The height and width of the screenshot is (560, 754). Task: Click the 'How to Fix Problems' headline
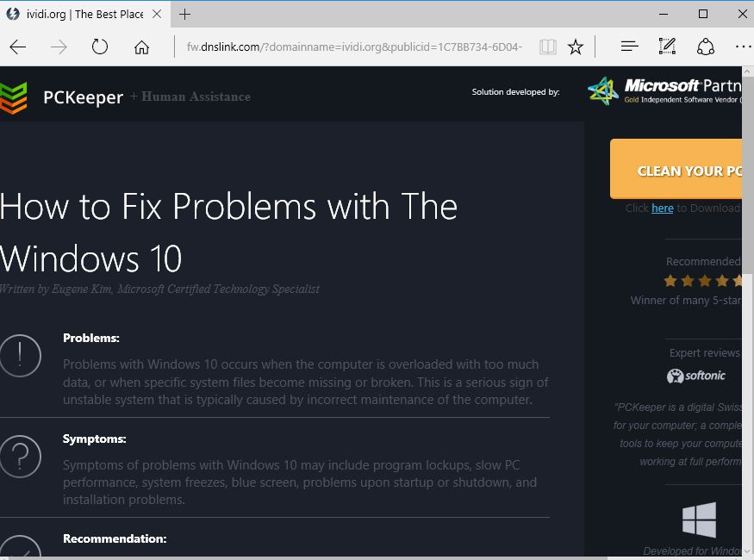point(229,233)
